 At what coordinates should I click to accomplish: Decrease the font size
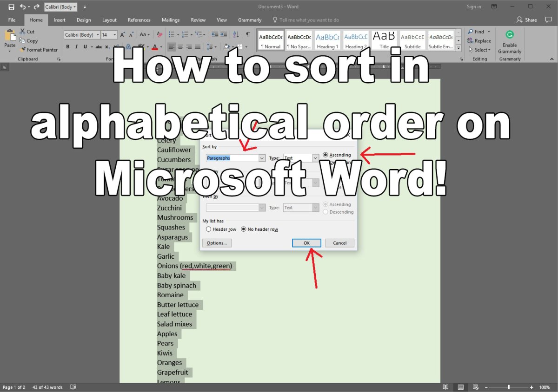[131, 35]
